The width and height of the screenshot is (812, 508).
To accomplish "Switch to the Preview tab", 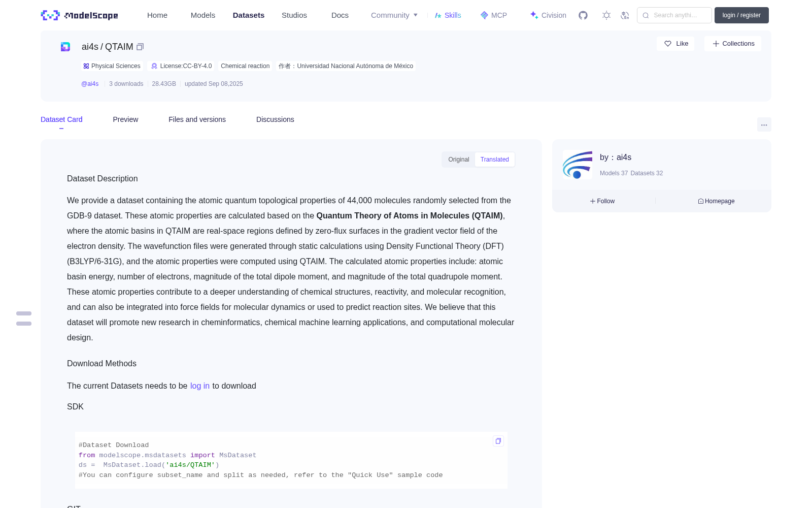I will (x=125, y=119).
